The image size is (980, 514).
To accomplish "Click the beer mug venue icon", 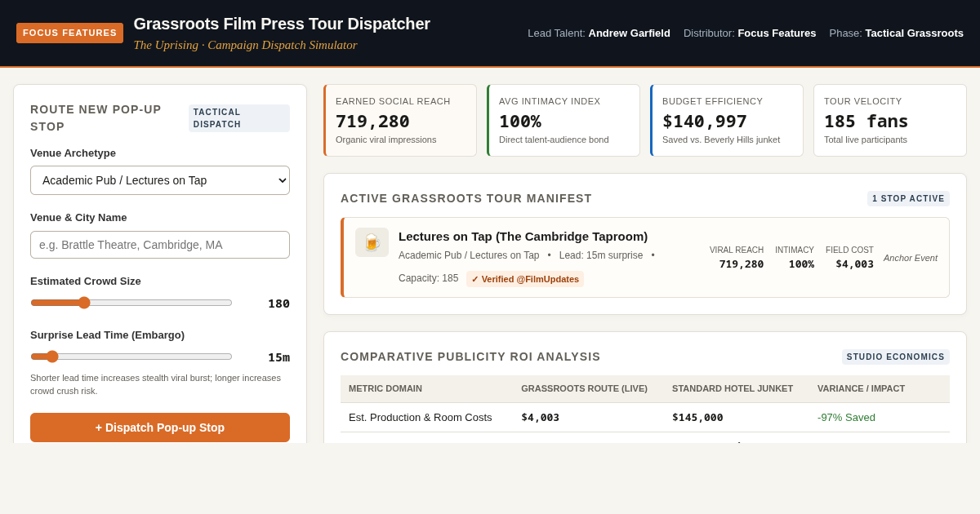I will (372, 242).
